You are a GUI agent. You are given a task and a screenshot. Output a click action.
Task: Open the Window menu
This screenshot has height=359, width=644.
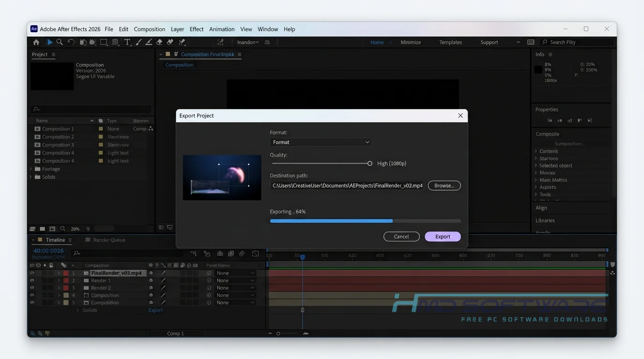click(268, 29)
